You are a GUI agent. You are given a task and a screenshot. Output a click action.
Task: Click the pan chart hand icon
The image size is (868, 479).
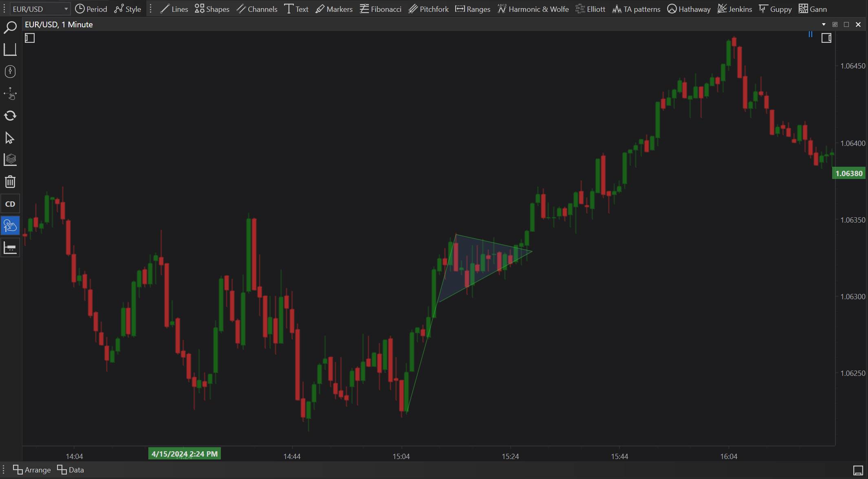[10, 94]
